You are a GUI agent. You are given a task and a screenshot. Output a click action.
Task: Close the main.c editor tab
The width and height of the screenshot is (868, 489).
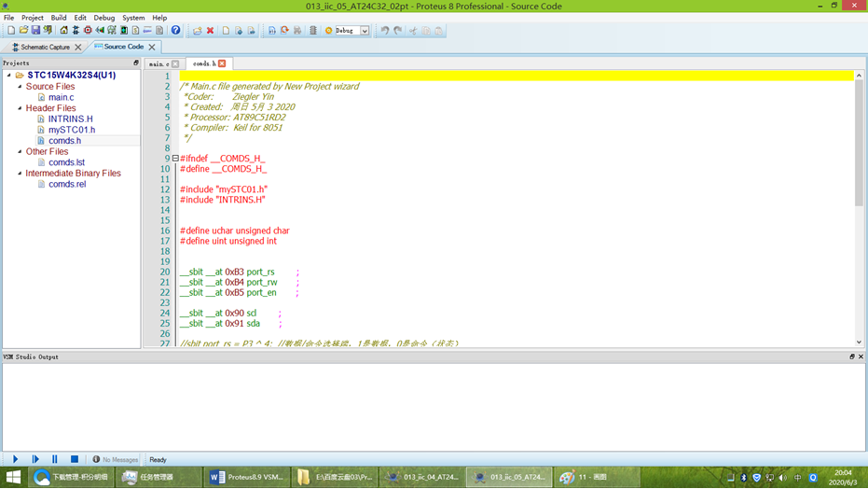(175, 63)
